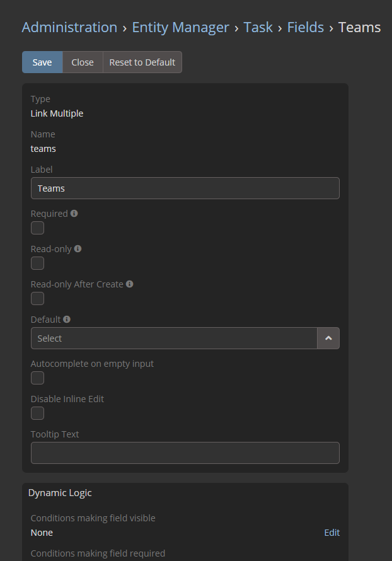Click the Teams breadcrumb title
Image resolution: width=392 pixels, height=561 pixels.
[x=359, y=27]
